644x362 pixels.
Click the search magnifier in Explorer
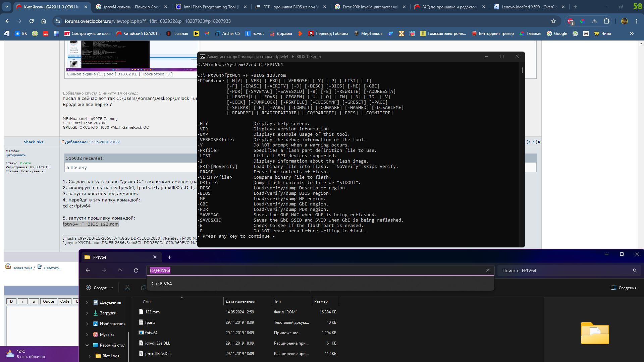click(x=635, y=270)
